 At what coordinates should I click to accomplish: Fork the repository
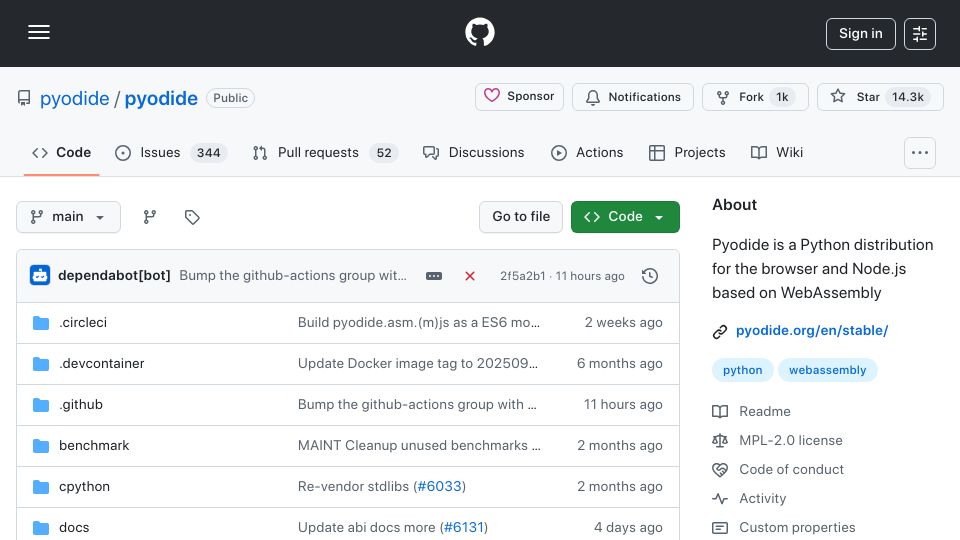point(755,97)
